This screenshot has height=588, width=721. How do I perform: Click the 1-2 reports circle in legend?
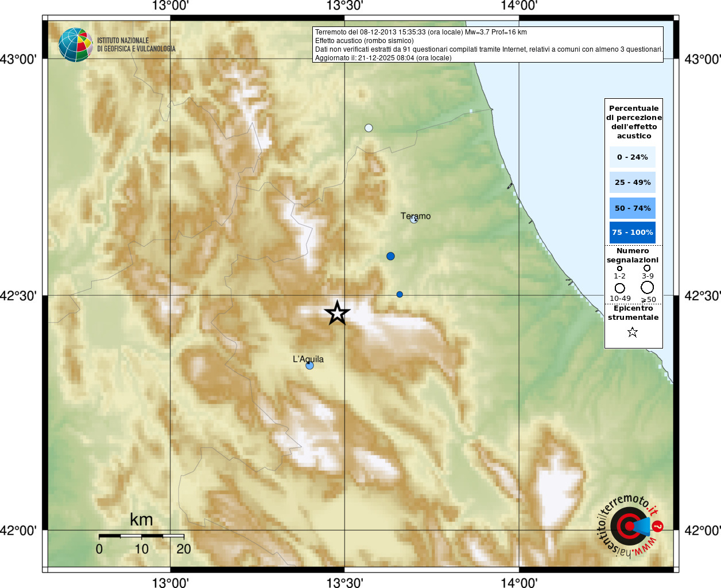pyautogui.click(x=619, y=268)
